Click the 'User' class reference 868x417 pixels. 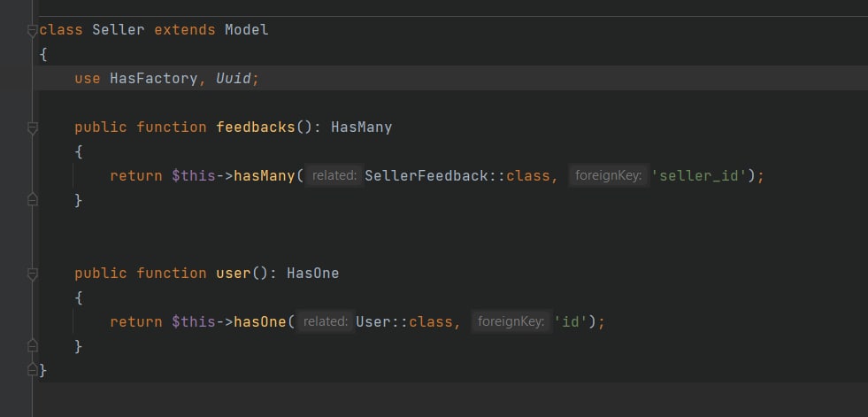pyautogui.click(x=373, y=321)
